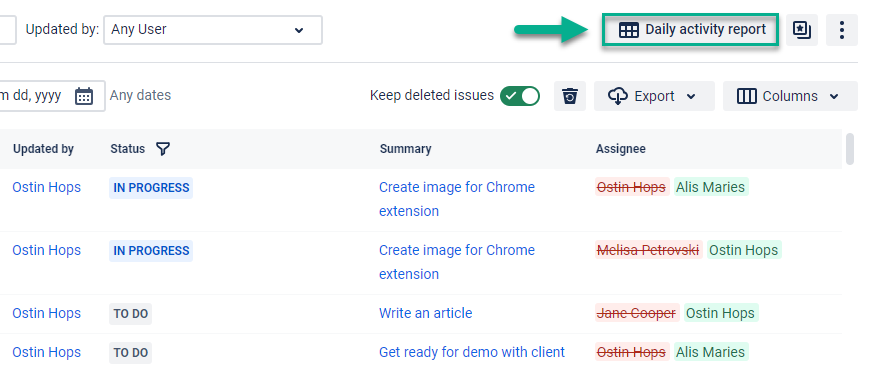Open the calendar date picker icon
Screen dimensions: 880x366
pyautogui.click(x=84, y=96)
